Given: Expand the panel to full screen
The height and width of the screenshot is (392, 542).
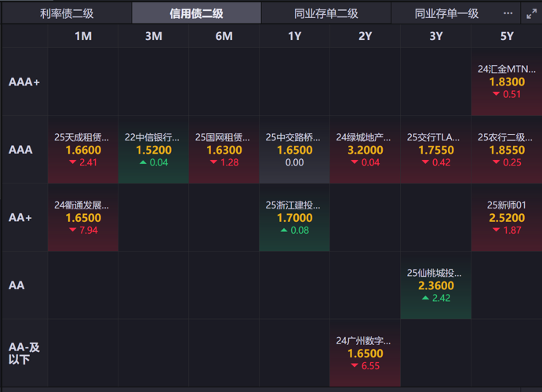Looking at the screenshot, I should pyautogui.click(x=532, y=14).
